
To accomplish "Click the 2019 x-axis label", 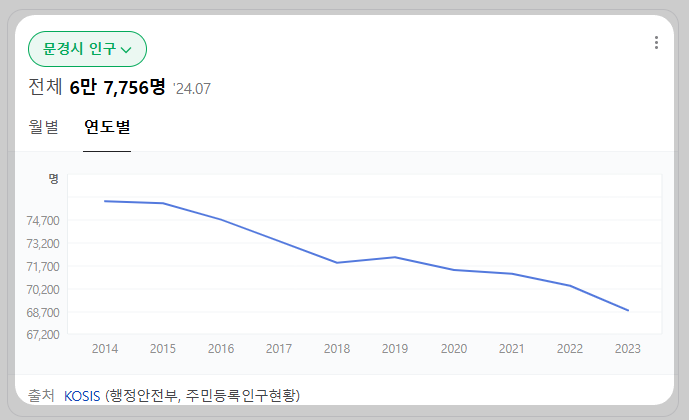I will 395,349.
